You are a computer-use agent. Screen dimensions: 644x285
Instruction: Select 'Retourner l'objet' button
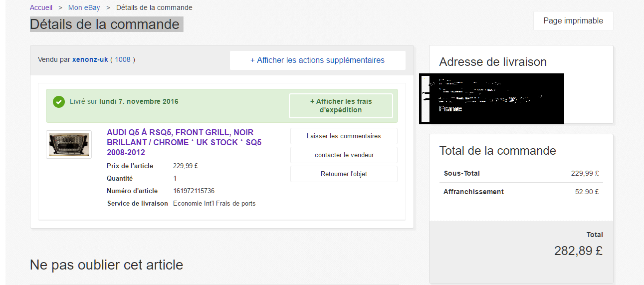344,174
